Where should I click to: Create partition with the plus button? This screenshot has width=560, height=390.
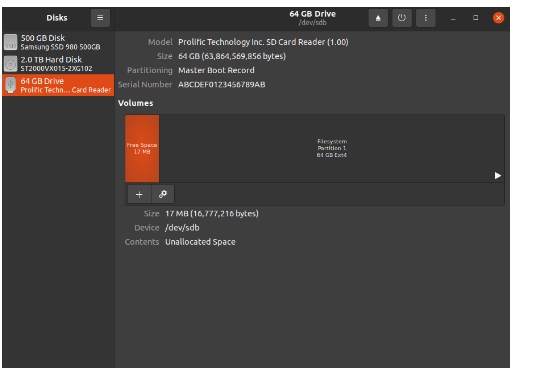[139, 194]
